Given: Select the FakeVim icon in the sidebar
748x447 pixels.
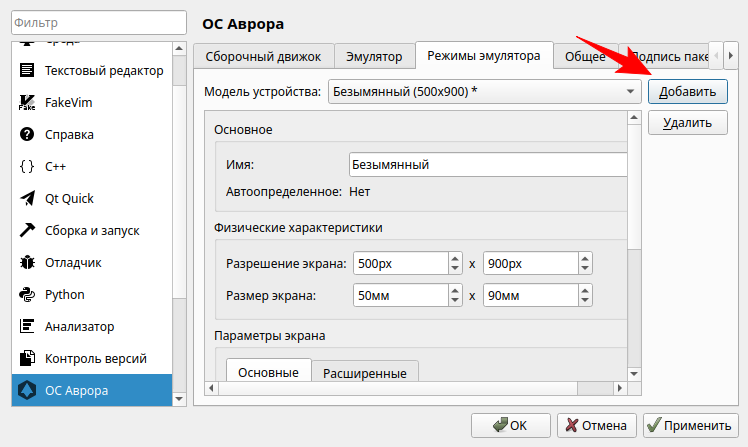Looking at the screenshot, I should point(27,102).
